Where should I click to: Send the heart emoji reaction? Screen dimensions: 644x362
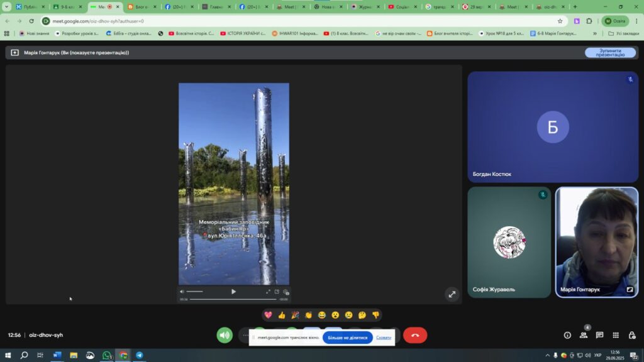pyautogui.click(x=268, y=315)
